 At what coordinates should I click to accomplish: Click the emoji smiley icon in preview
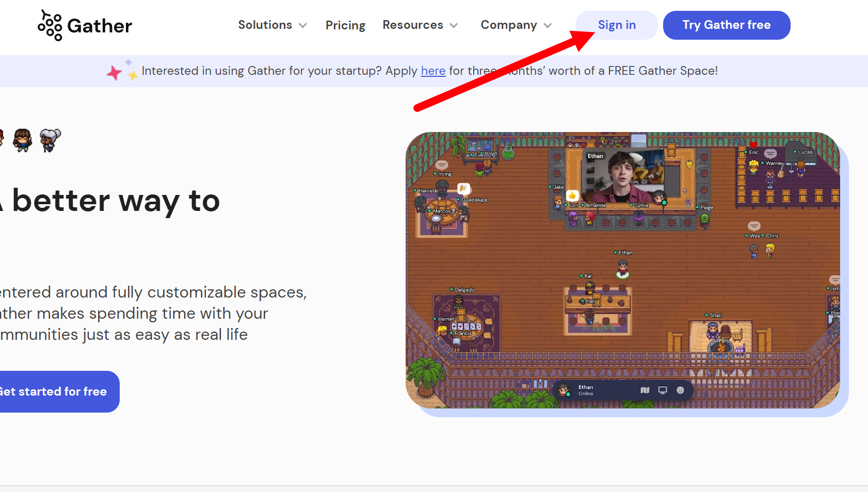pos(680,390)
